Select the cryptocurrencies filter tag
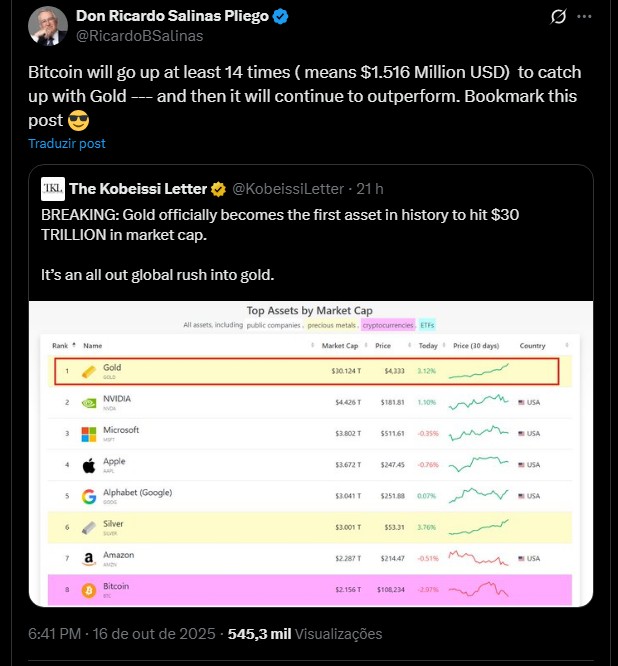The width and height of the screenshot is (618, 666). (x=388, y=325)
